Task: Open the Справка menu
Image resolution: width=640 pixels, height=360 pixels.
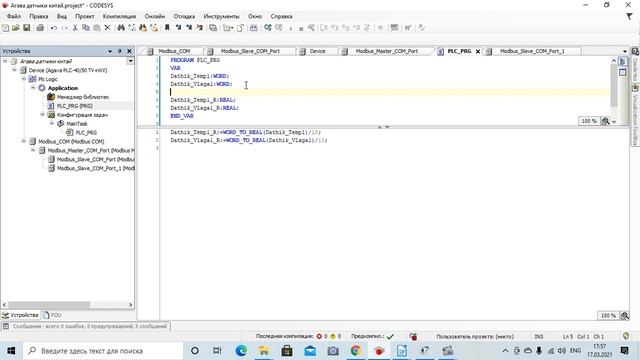Action: [x=281, y=16]
